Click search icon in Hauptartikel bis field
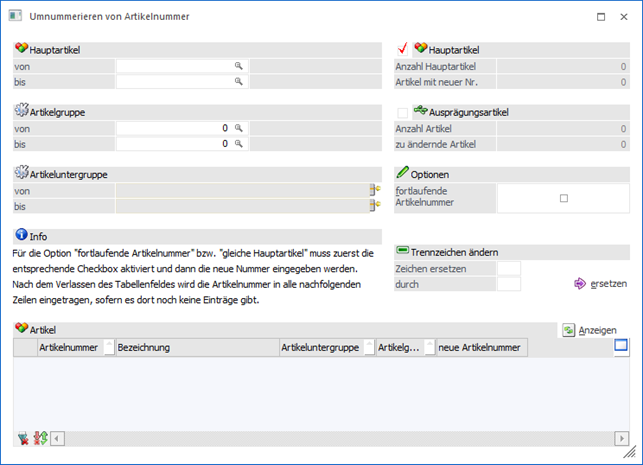The height and width of the screenshot is (465, 643). coord(239,81)
